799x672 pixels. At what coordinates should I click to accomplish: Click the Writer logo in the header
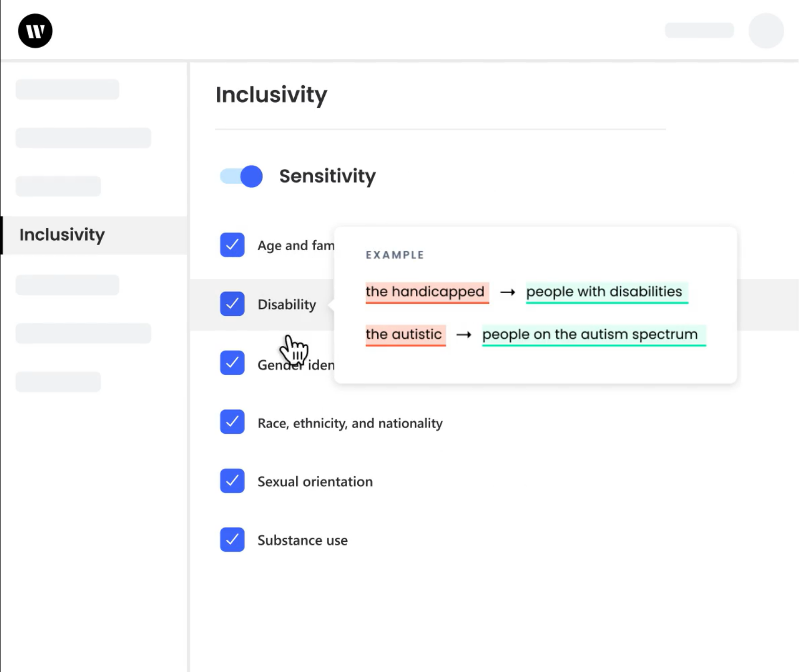pyautogui.click(x=35, y=31)
